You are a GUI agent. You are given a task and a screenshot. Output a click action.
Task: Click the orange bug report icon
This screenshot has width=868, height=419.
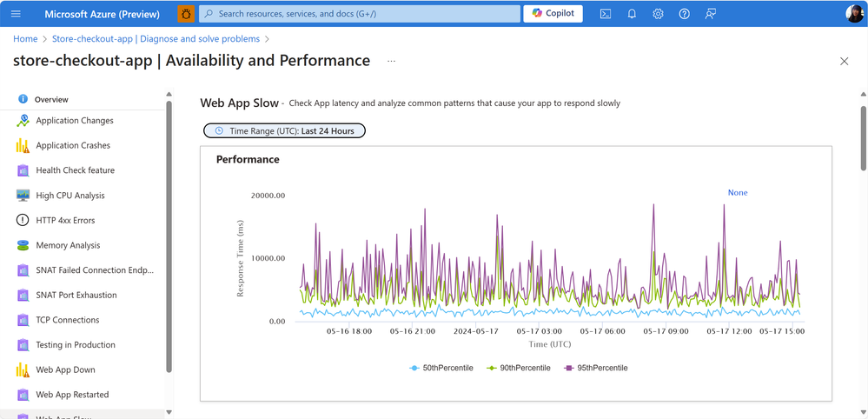point(186,14)
